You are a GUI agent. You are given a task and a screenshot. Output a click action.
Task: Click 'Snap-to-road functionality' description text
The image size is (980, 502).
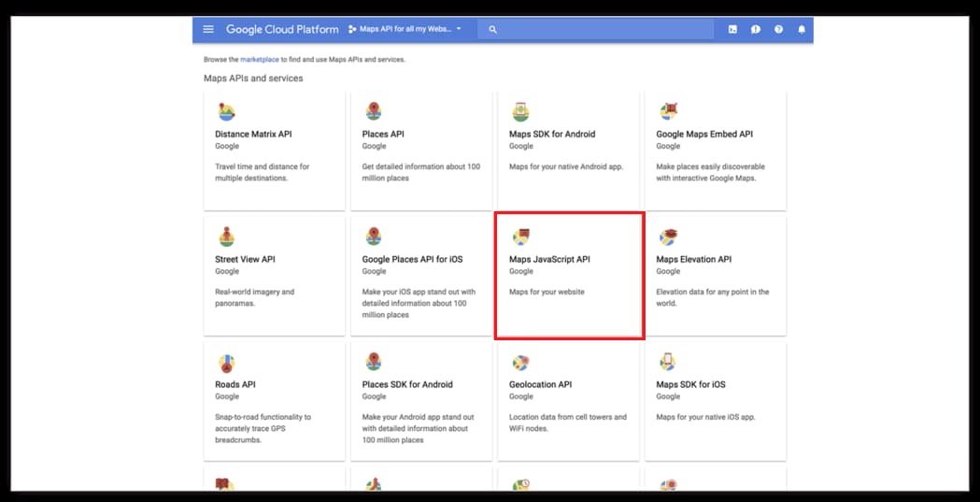pyautogui.click(x=263, y=428)
